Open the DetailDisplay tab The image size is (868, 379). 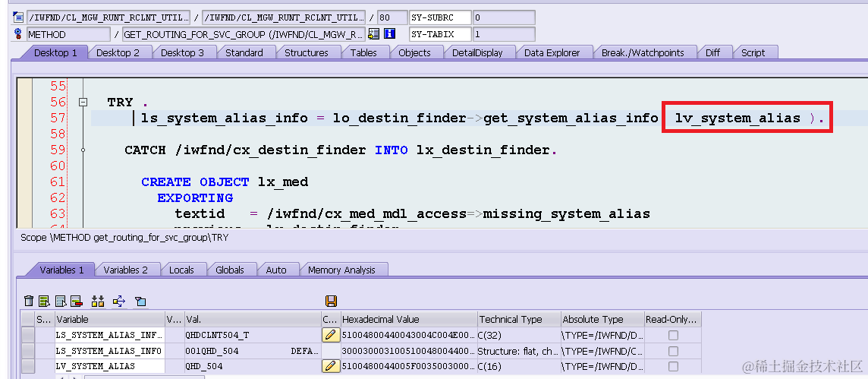[x=477, y=52]
